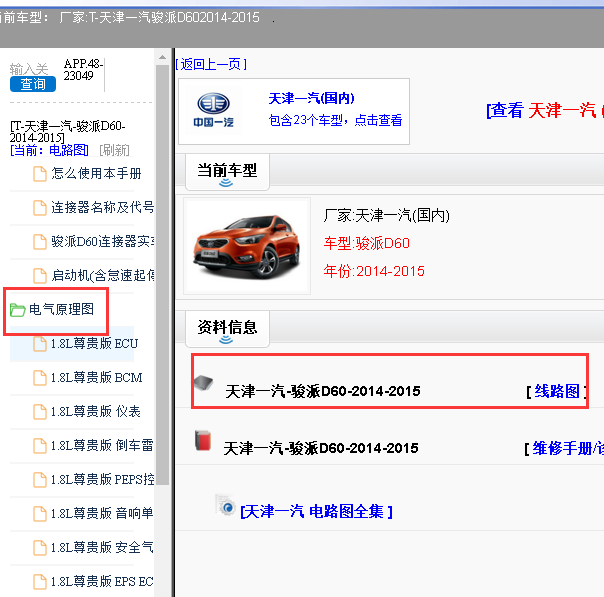
Task: Open the 返回上一页 link
Action: 211,64
